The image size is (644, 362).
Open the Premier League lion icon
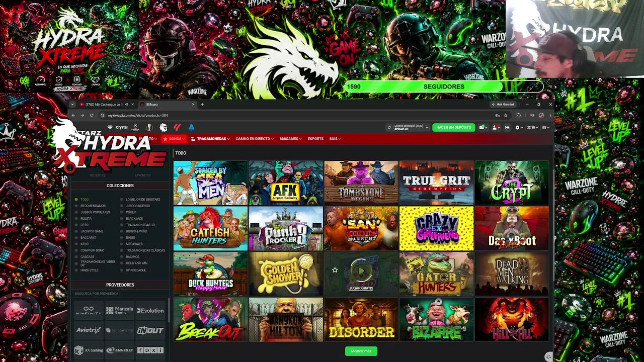tap(163, 127)
